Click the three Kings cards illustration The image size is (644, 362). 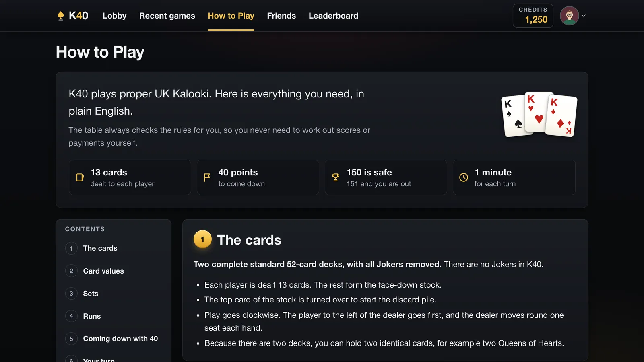pyautogui.click(x=539, y=115)
